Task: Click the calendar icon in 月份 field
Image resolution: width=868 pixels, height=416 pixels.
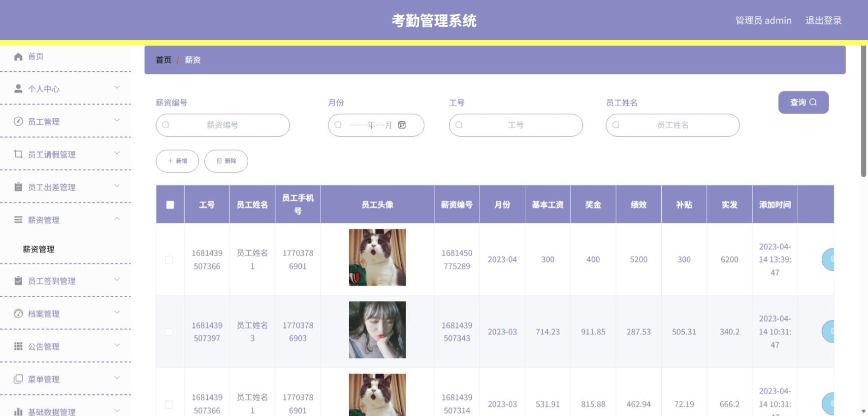Action: pyautogui.click(x=402, y=125)
